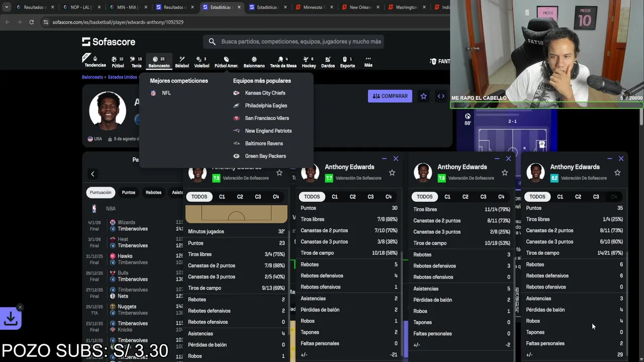The image size is (644, 362).
Task: Select the Béisbol sport icon
Action: [182, 61]
